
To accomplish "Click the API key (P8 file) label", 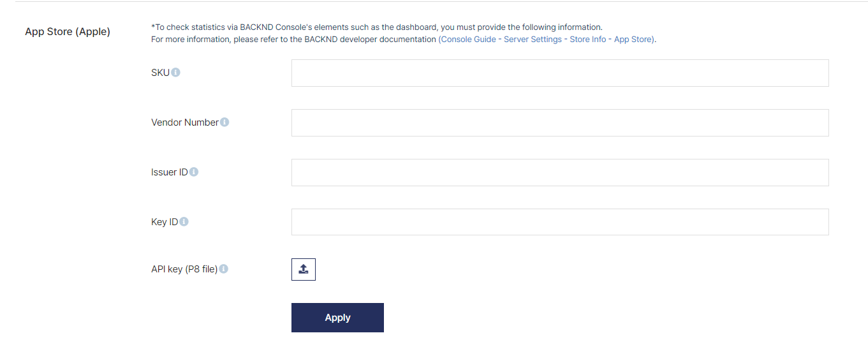I will click(x=184, y=269).
